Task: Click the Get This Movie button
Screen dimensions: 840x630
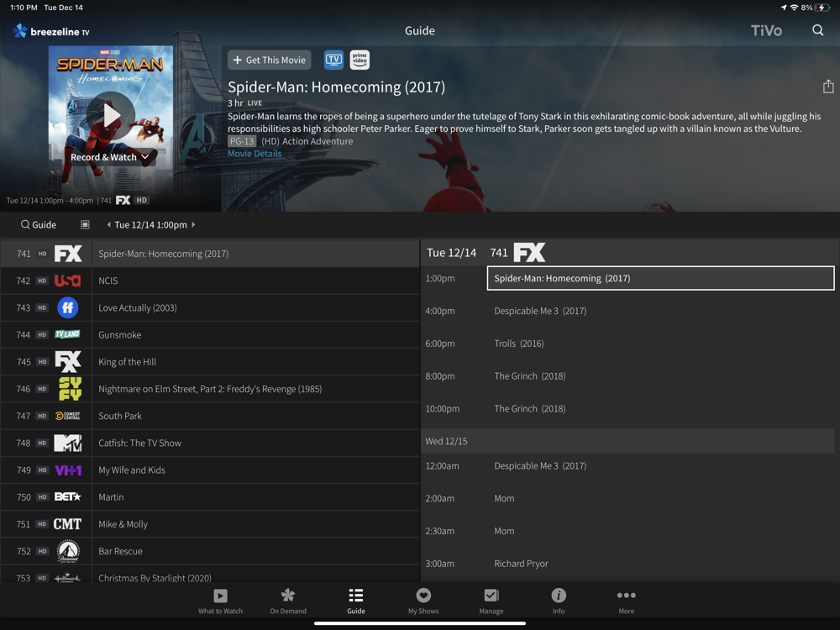Action: tap(270, 60)
